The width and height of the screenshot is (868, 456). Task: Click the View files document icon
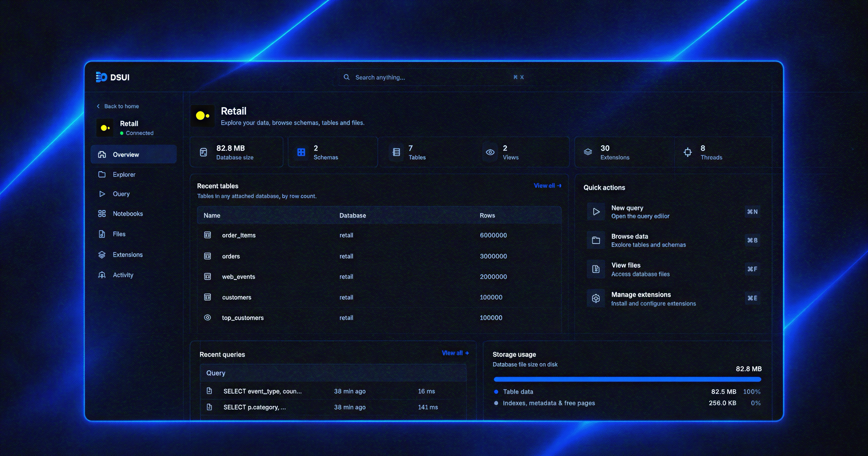[596, 269]
